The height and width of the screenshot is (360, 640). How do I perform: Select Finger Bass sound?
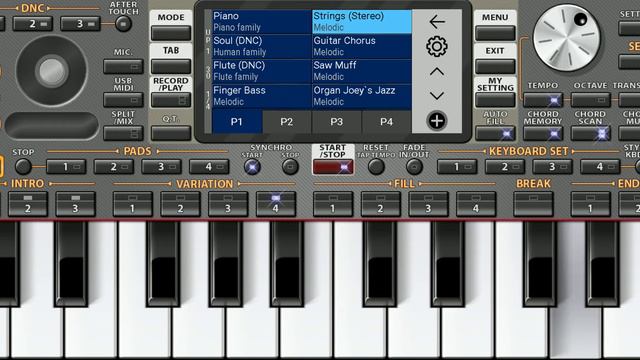coord(262,96)
